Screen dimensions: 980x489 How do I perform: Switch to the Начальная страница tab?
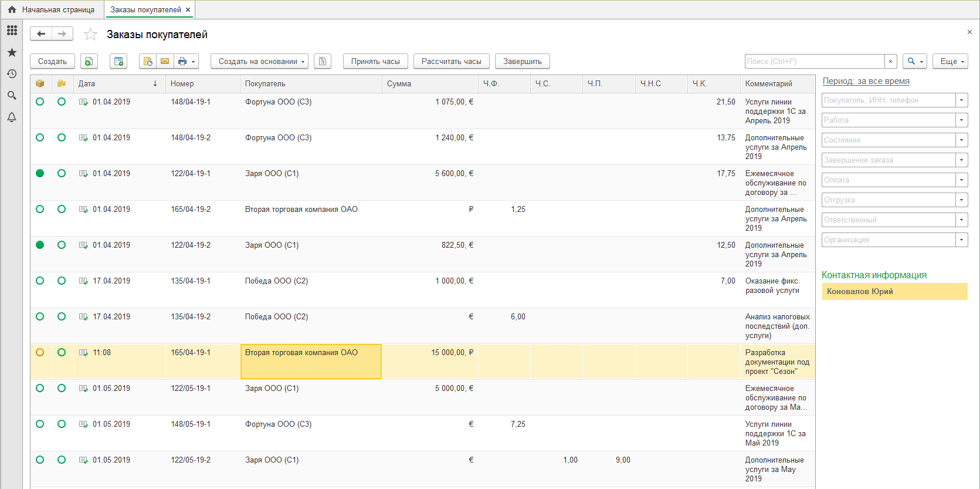click(x=52, y=9)
